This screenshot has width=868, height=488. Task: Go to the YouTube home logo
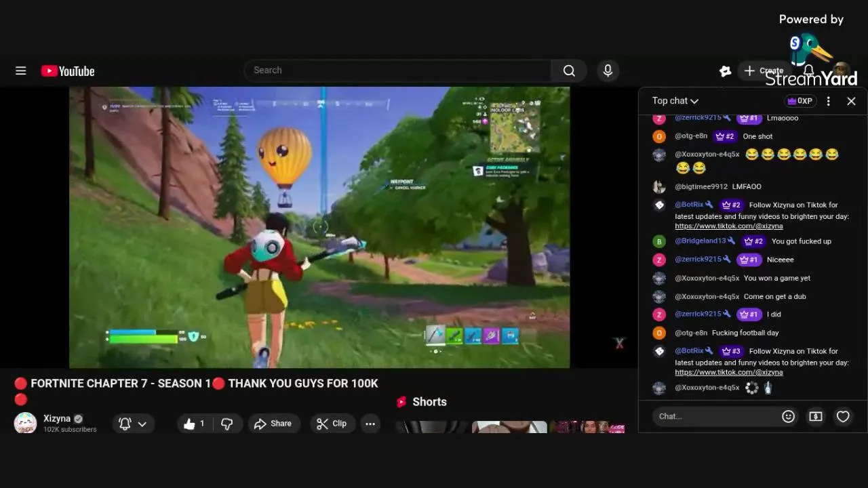click(67, 71)
